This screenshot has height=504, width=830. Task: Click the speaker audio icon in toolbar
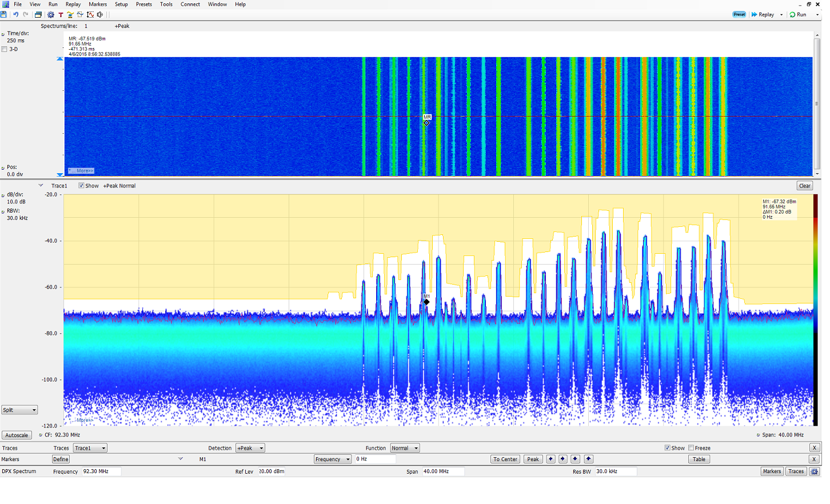coord(100,14)
